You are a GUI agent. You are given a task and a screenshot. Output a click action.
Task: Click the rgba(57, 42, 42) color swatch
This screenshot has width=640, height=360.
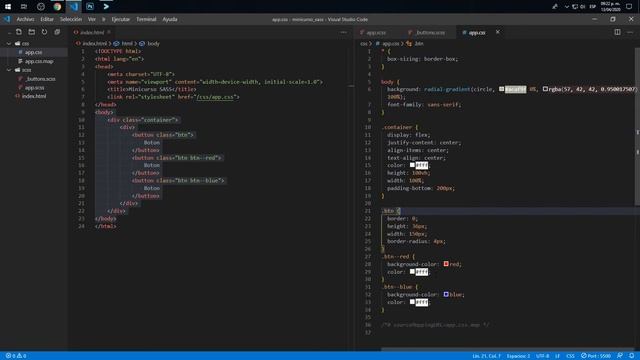pos(545,89)
